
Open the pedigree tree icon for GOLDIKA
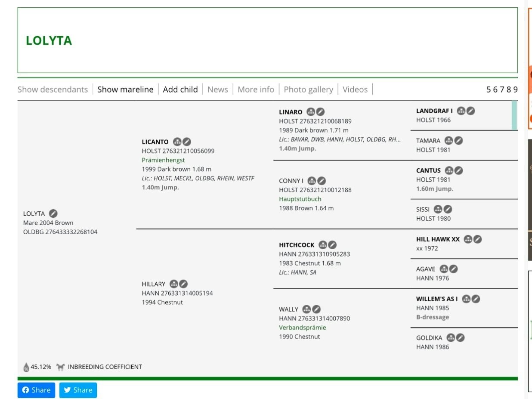(451, 338)
